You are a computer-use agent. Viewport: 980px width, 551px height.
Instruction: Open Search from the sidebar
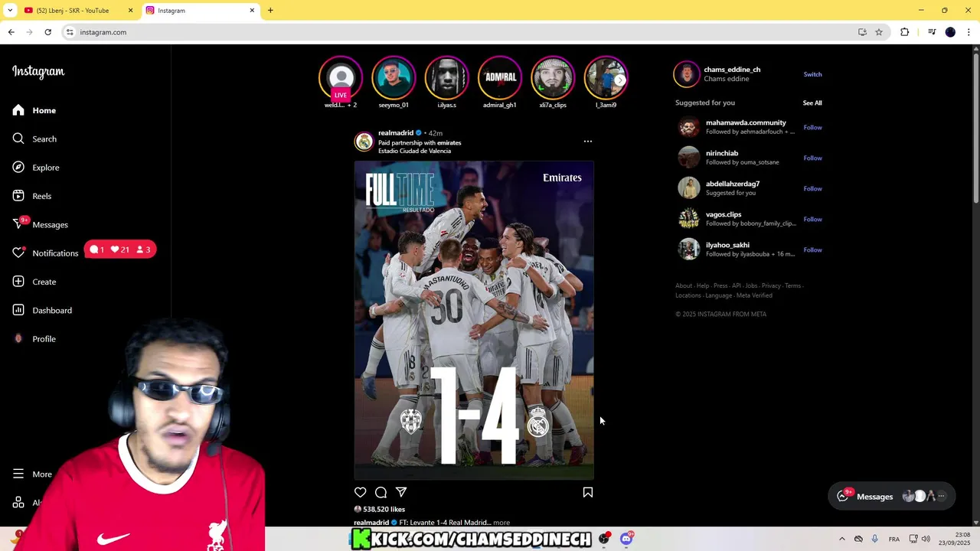tap(34, 139)
